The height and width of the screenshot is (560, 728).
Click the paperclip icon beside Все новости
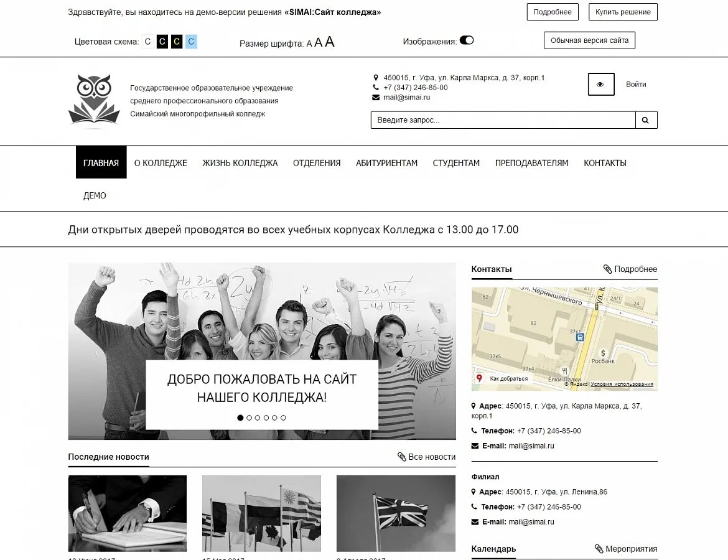tap(401, 457)
